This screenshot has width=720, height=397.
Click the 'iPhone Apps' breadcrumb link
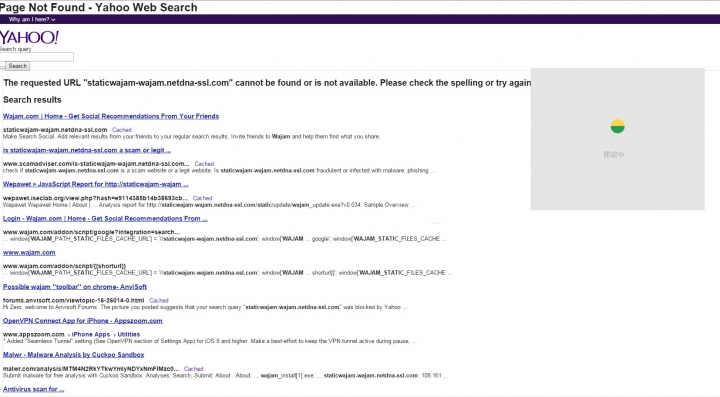[90, 335]
